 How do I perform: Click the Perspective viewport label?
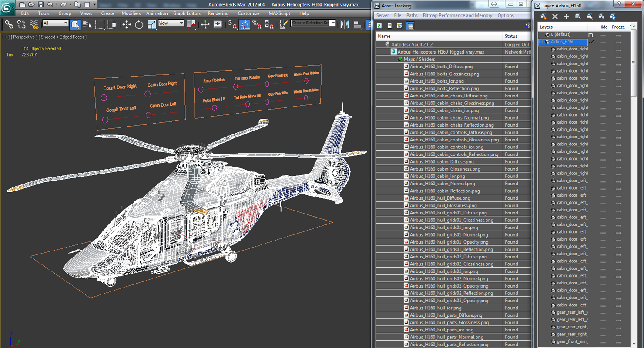pyautogui.click(x=23, y=37)
